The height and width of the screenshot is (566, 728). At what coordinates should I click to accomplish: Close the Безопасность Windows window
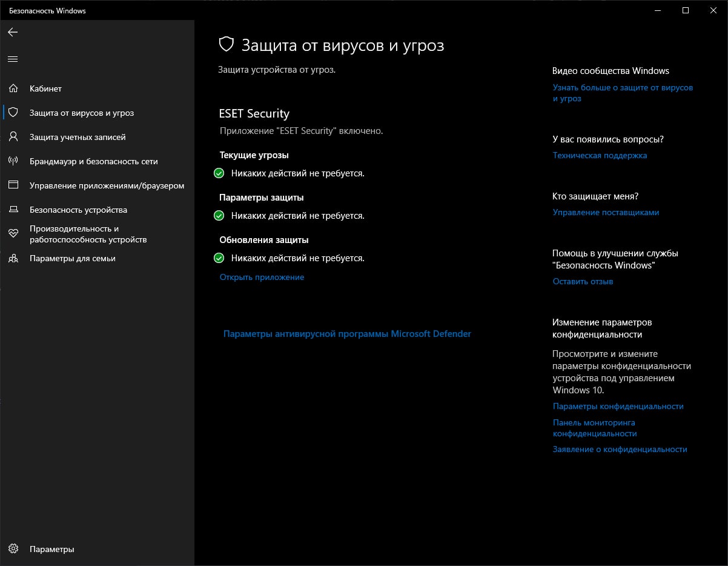(x=713, y=10)
